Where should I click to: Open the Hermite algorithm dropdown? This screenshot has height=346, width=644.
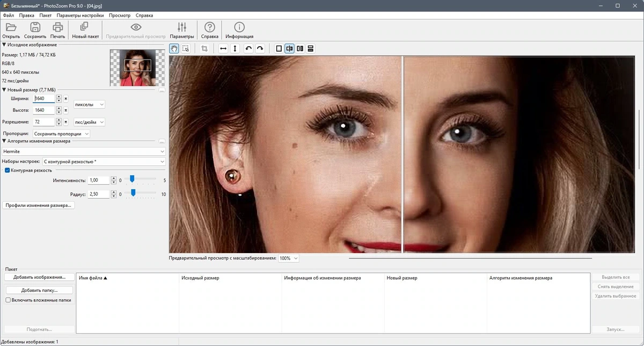tap(83, 152)
